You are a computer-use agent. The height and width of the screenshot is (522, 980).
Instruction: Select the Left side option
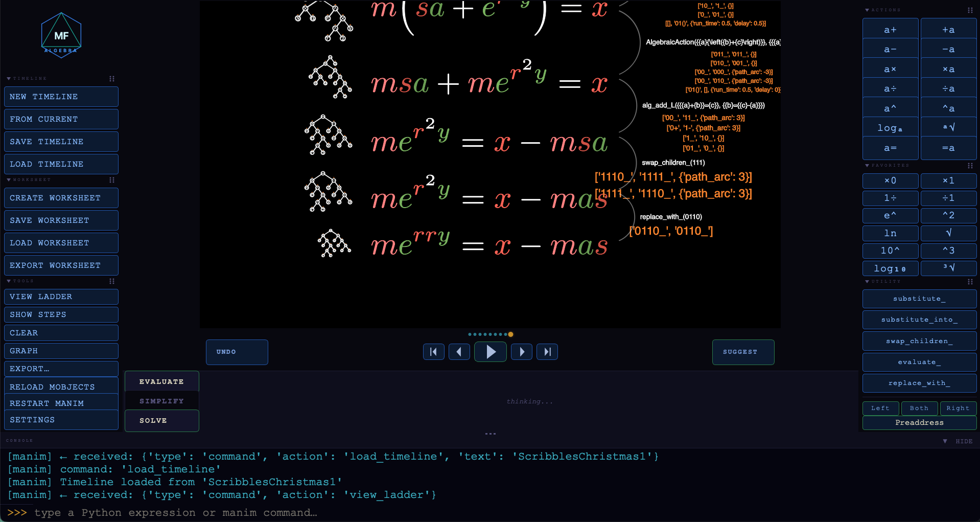880,408
